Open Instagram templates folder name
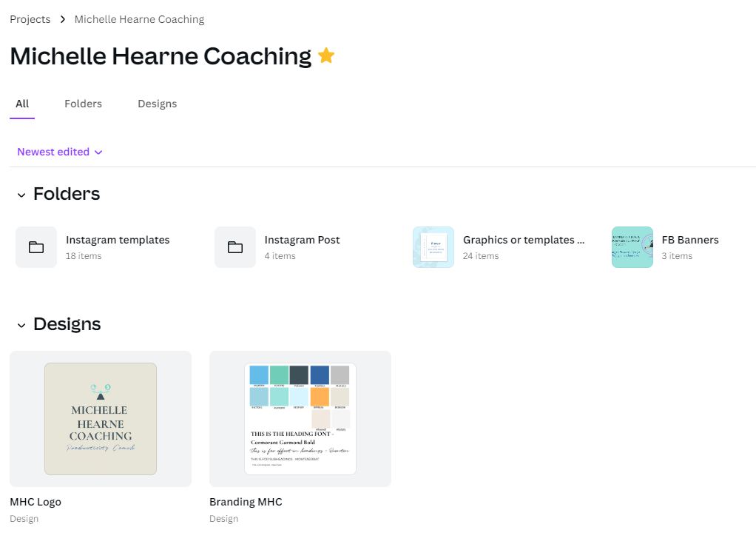 point(118,240)
